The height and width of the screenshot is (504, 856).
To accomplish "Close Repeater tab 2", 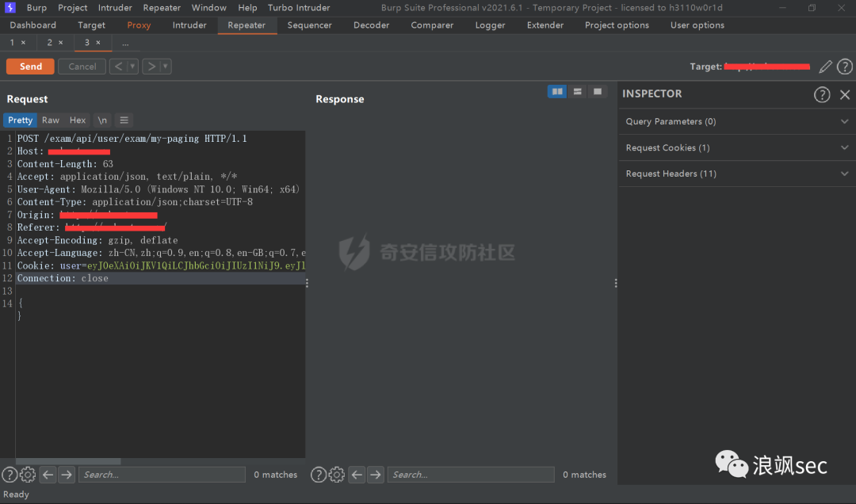I will [x=60, y=43].
